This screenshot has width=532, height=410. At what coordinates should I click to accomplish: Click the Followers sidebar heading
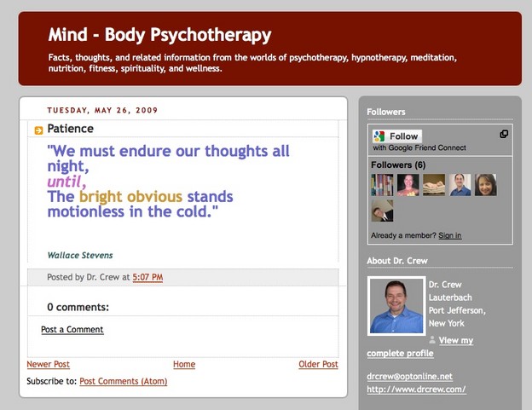pos(386,112)
